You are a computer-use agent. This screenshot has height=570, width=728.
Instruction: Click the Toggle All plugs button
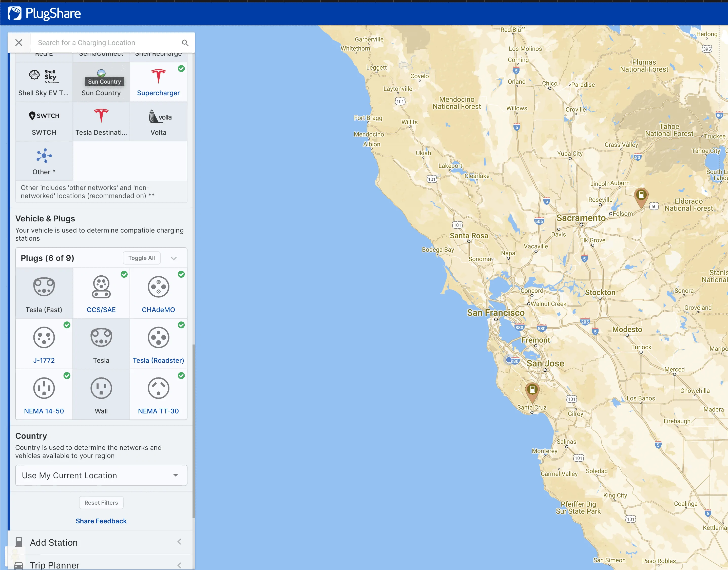point(141,258)
